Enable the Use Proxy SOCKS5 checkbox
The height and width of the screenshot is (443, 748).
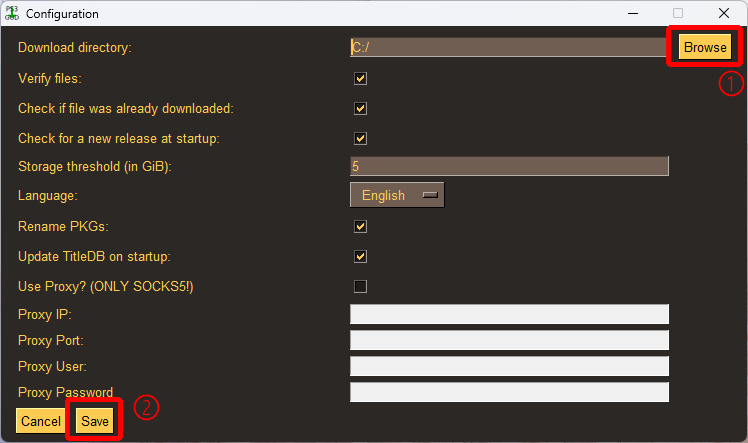click(x=360, y=286)
